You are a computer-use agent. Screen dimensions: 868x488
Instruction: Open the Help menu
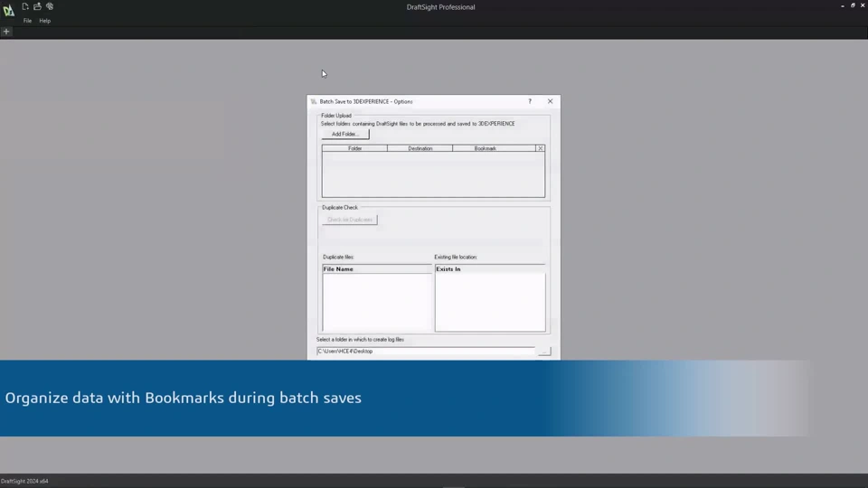45,21
